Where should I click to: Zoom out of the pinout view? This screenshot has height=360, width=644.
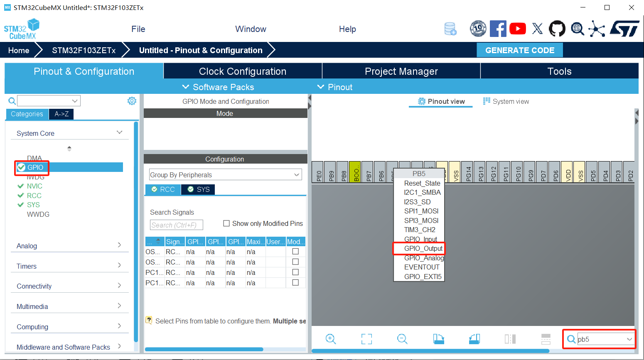click(402, 339)
